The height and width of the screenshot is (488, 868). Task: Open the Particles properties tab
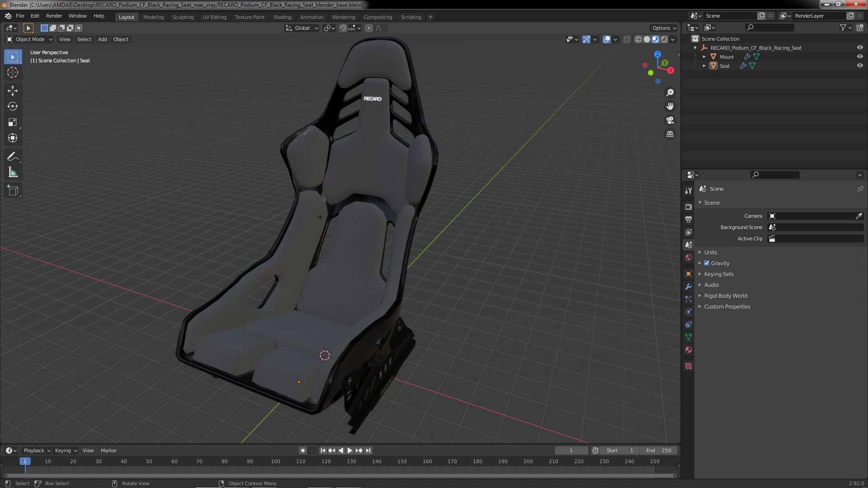(x=689, y=299)
